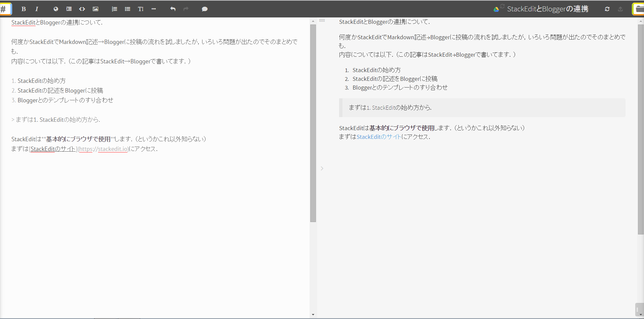Viewport: 644px width, 319px height.
Task: Click the preview pane vertical scrollbar thumb
Action: (641, 129)
